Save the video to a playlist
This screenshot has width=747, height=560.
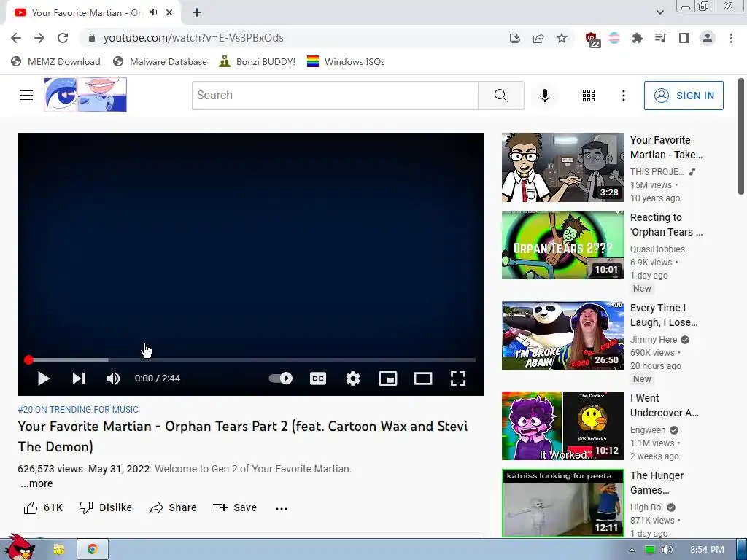(235, 507)
